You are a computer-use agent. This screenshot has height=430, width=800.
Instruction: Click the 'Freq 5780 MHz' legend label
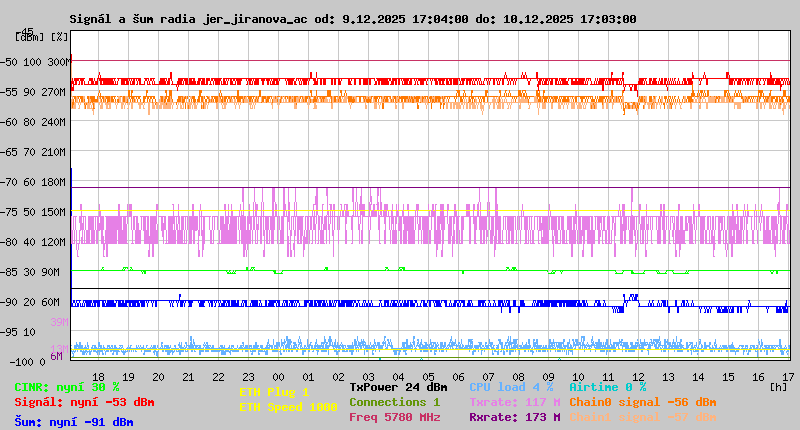coord(395,417)
